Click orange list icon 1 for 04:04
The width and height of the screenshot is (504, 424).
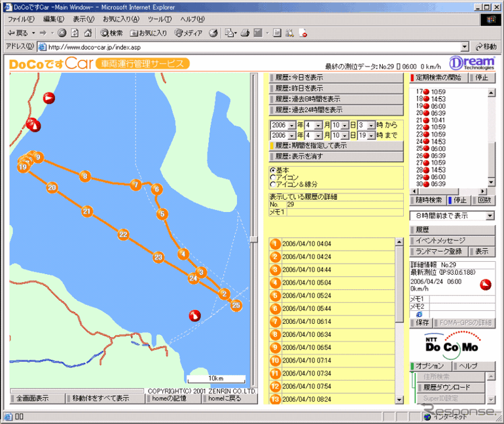[x=275, y=244]
